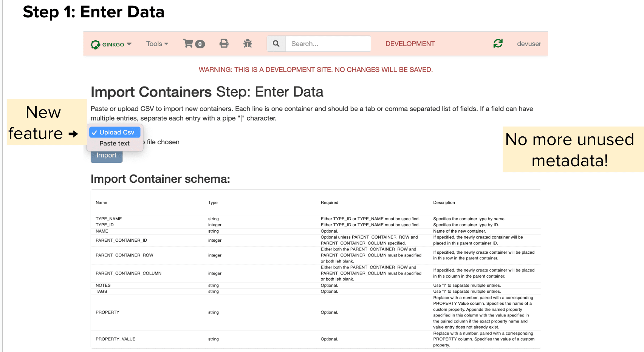Click the DEVELOPMENT environment label
Viewport: 644px width, 352px height.
coord(410,44)
